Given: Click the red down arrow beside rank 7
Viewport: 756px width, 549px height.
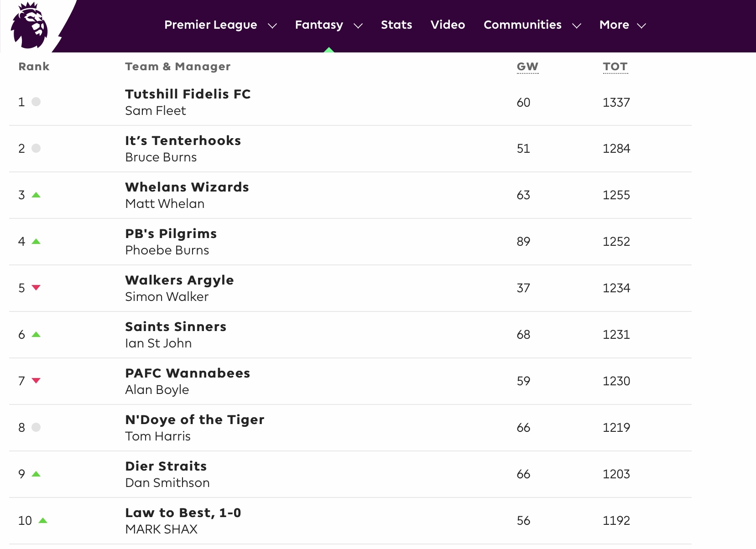Looking at the screenshot, I should tap(36, 381).
